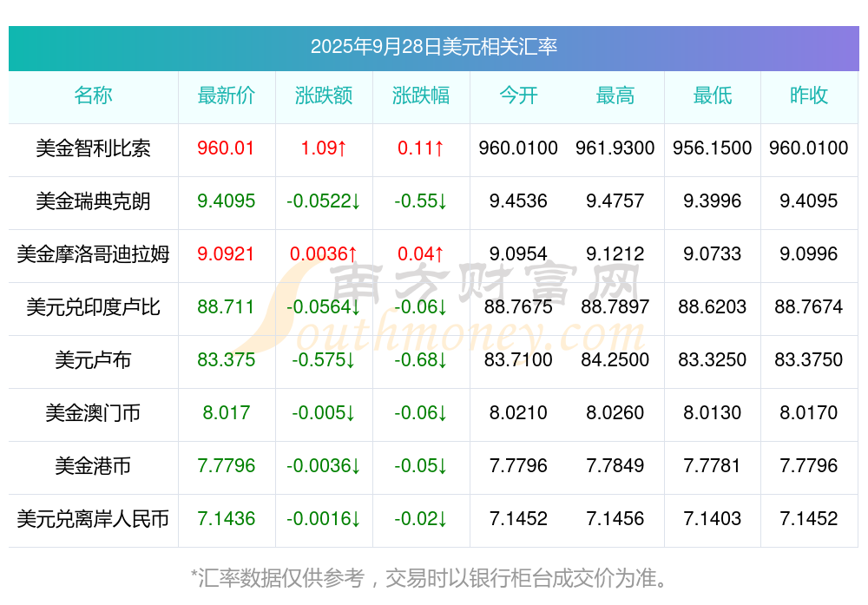Select the 美金智利比索 row name

click(x=93, y=148)
